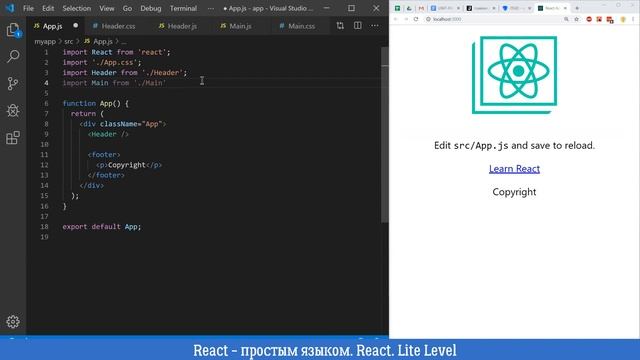Click the Copyright footer text in browser
This screenshot has width=640, height=360.
[514, 192]
